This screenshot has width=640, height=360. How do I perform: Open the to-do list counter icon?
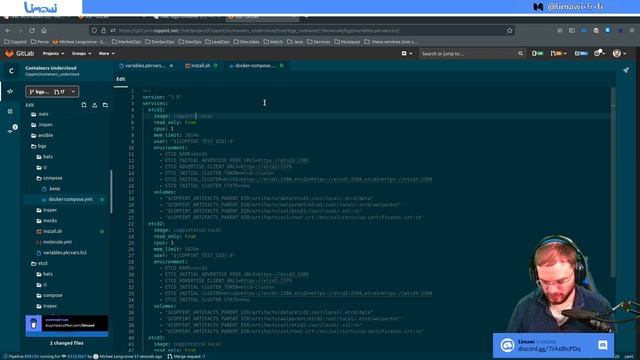(581, 53)
